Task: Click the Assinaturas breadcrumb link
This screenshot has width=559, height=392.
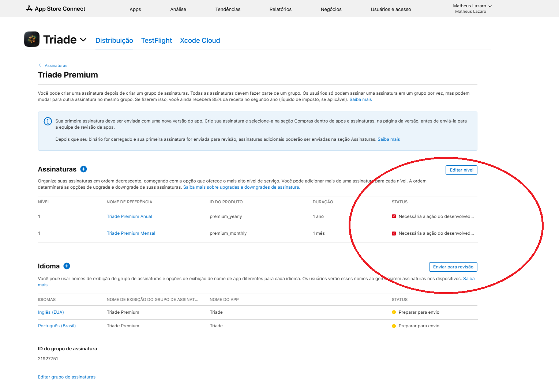Action: click(x=56, y=65)
